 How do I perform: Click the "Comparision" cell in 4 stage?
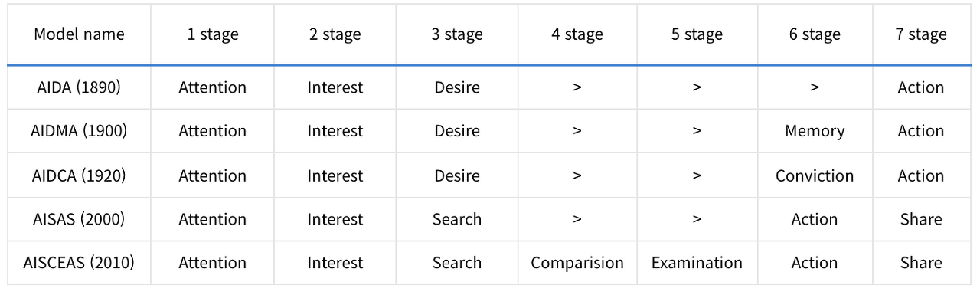(x=577, y=263)
